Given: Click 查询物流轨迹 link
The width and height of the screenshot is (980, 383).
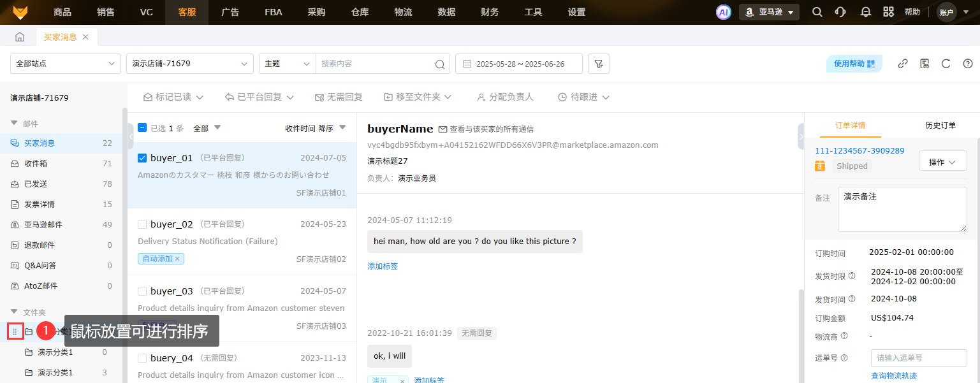Looking at the screenshot, I should [894, 376].
